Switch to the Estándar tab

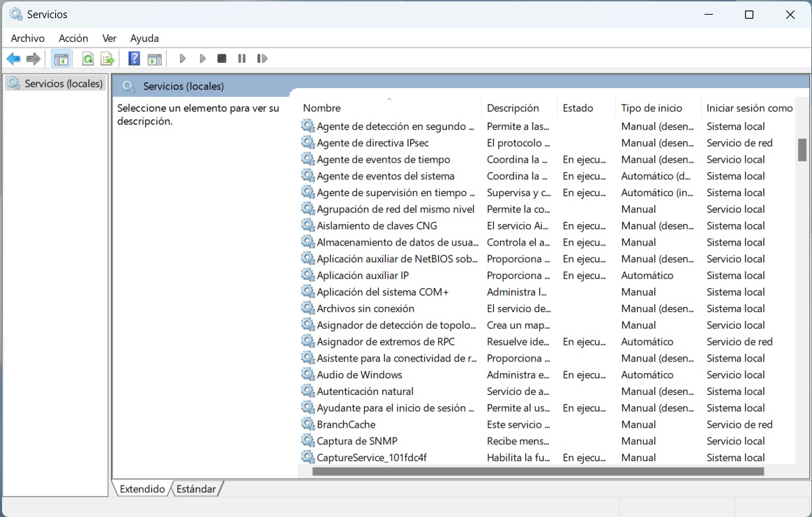tap(196, 489)
